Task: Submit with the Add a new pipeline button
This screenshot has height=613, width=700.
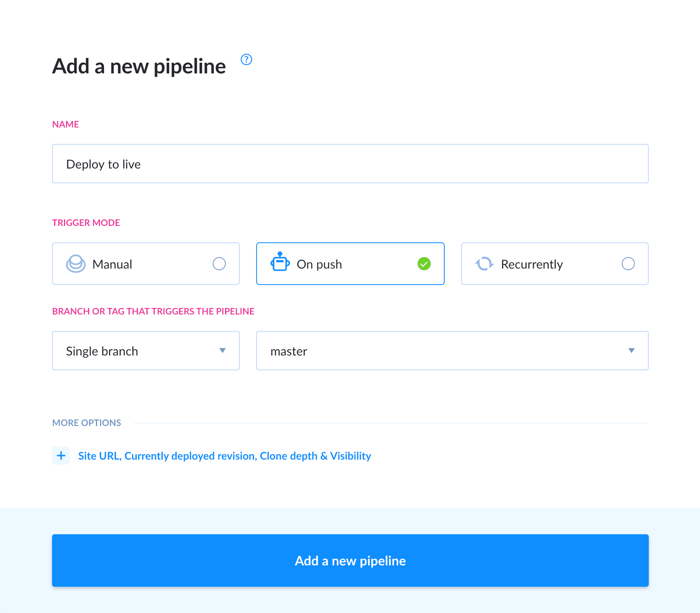Action: (x=350, y=560)
